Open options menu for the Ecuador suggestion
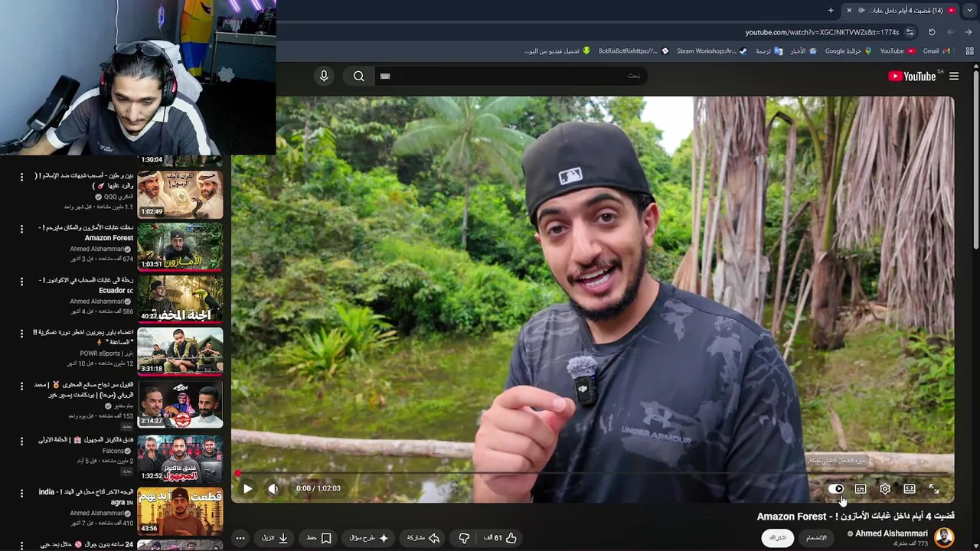Viewport: 980px width, 551px height. pos(21,282)
